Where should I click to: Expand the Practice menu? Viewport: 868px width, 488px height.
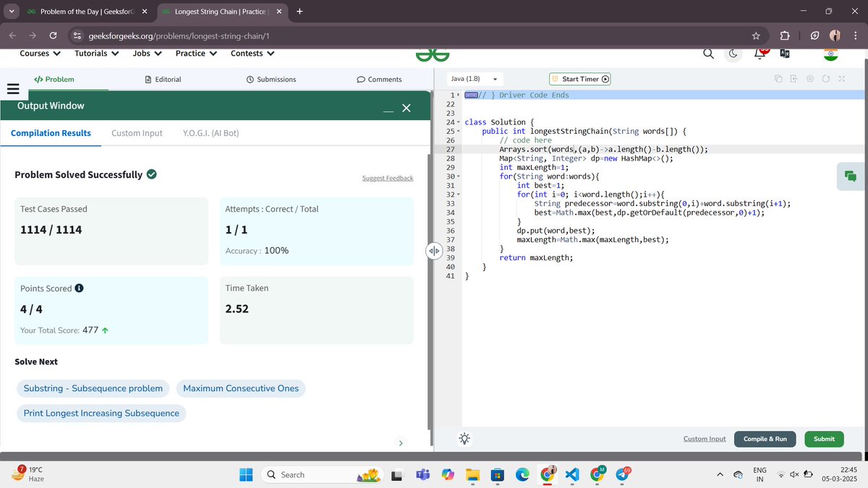(196, 53)
